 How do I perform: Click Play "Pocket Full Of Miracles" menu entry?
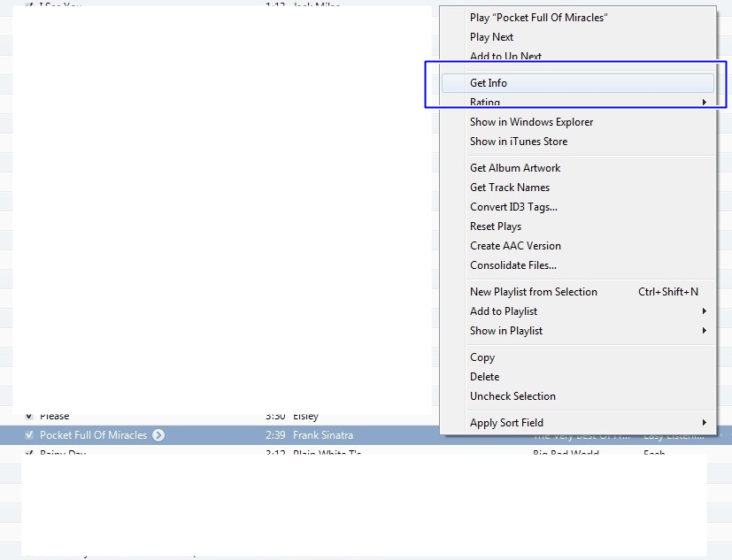click(x=578, y=18)
